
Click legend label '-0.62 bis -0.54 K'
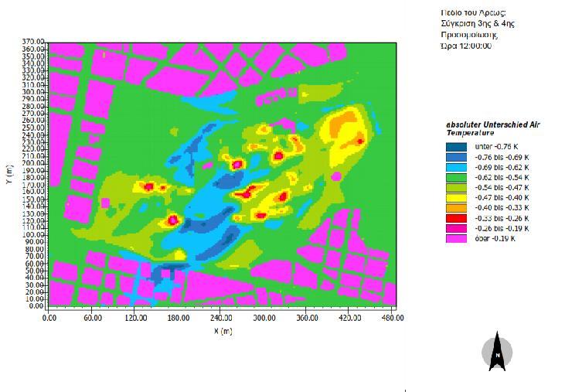(x=502, y=178)
